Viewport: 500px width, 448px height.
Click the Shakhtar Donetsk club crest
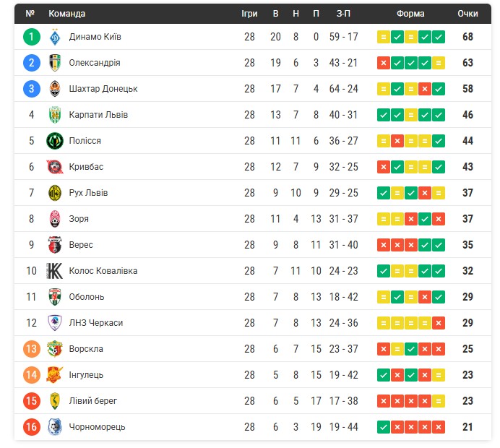tap(55, 89)
